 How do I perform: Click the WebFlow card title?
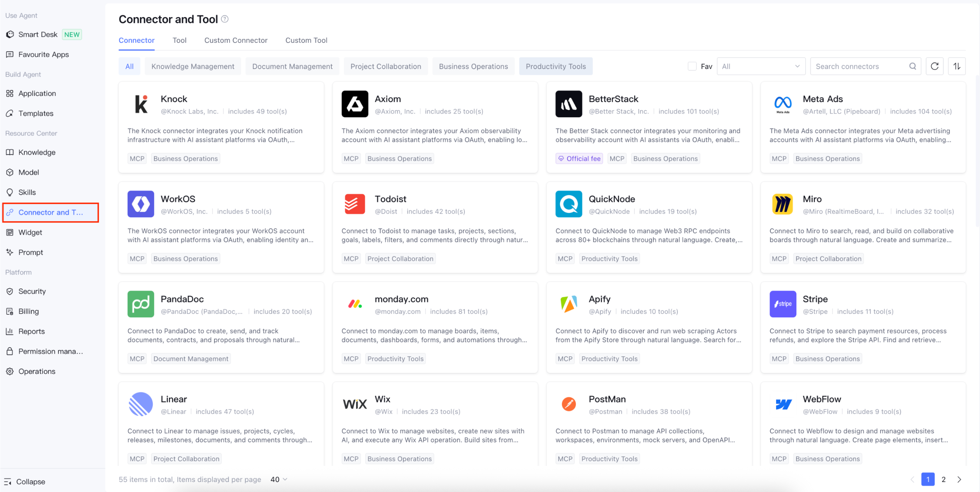click(822, 400)
